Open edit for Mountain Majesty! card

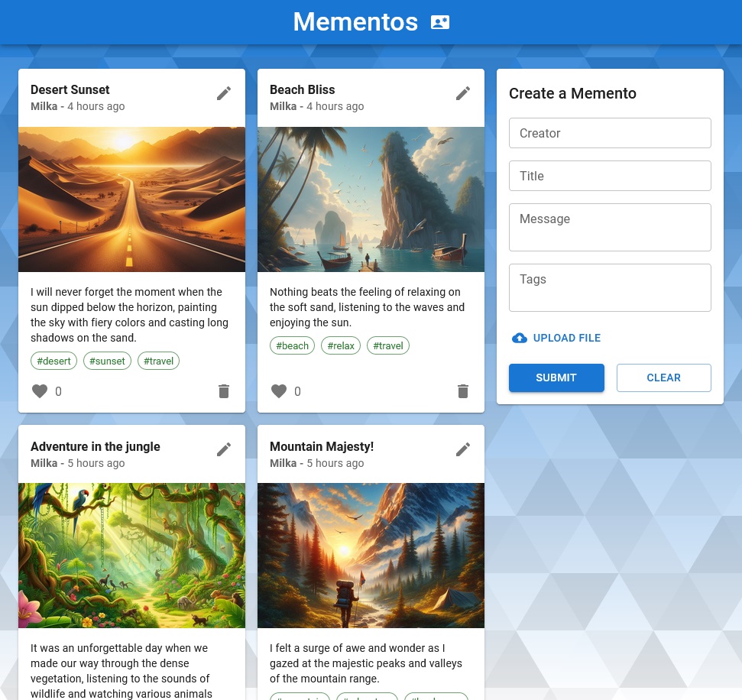coord(462,449)
